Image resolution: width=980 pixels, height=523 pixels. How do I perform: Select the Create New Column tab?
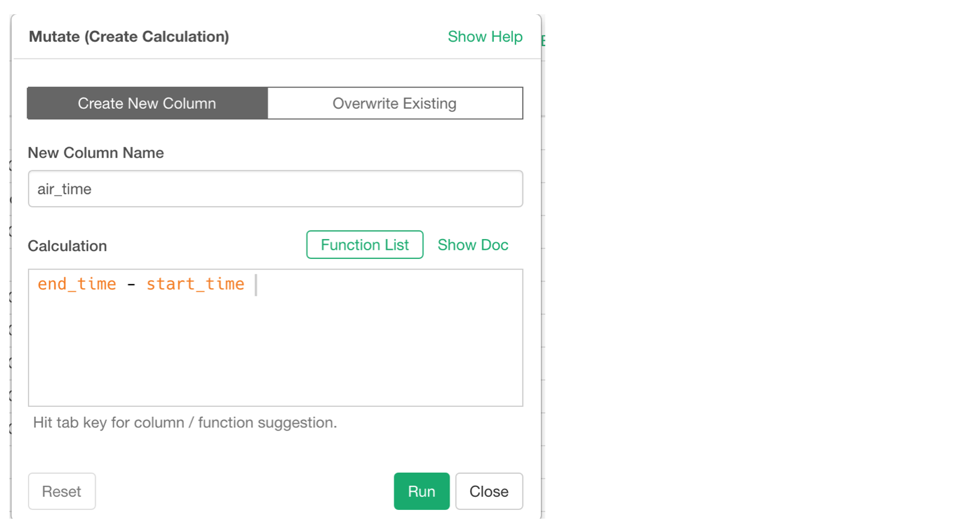147,103
